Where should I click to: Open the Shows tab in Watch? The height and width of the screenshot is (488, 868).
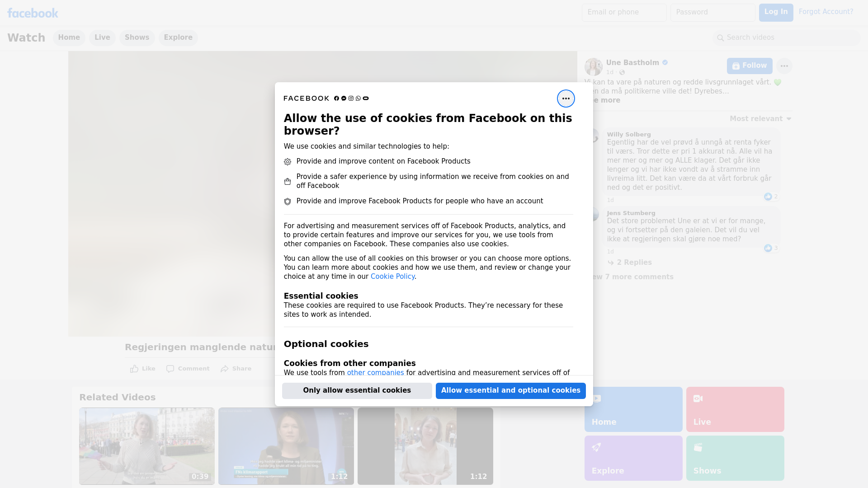pyautogui.click(x=137, y=38)
